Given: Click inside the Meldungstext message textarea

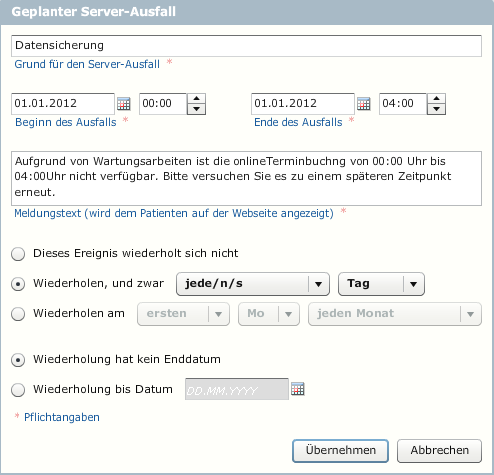Looking at the screenshot, I should [x=246, y=178].
